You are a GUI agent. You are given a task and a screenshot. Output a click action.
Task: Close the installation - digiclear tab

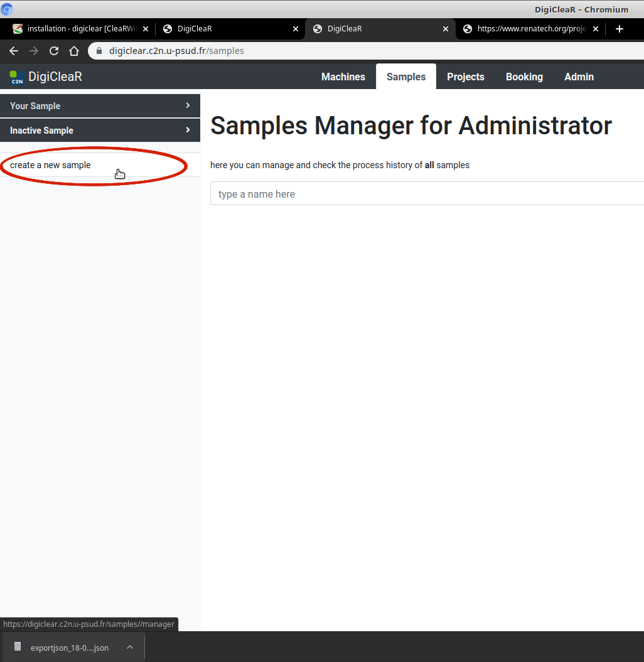pyautogui.click(x=146, y=29)
